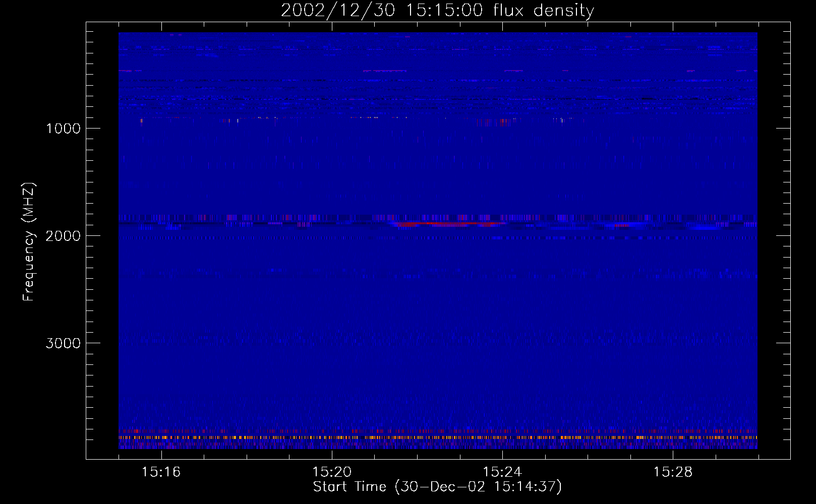
Task: Click the "Start Time (30-Dec-02 15:14:37)" axis label
Action: [437, 487]
